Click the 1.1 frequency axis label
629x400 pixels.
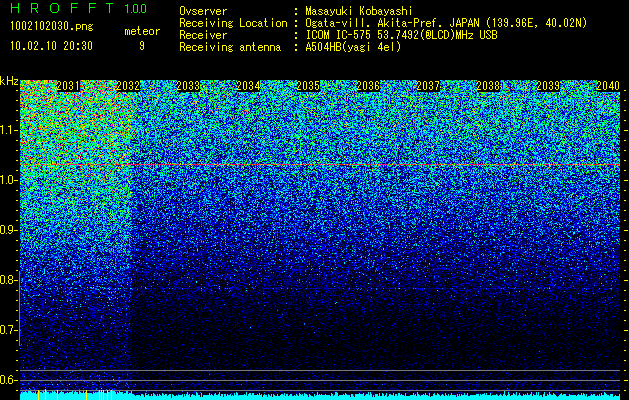(x=8, y=130)
